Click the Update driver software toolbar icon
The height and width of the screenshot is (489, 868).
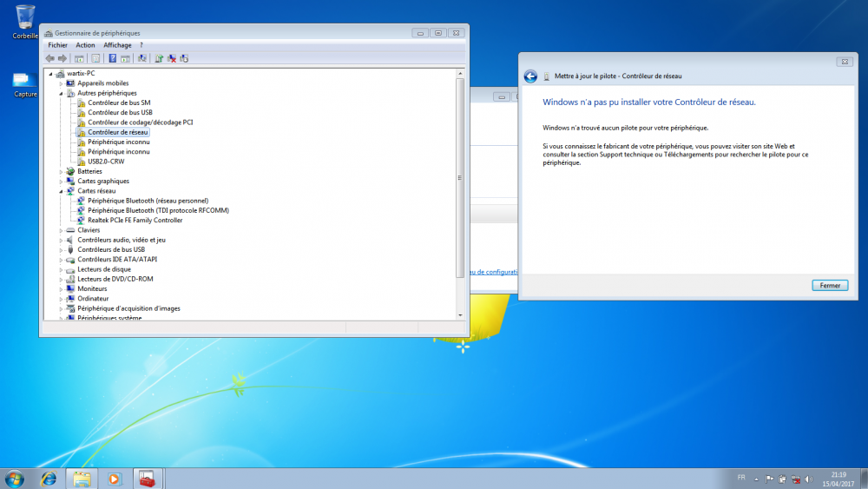tap(159, 58)
